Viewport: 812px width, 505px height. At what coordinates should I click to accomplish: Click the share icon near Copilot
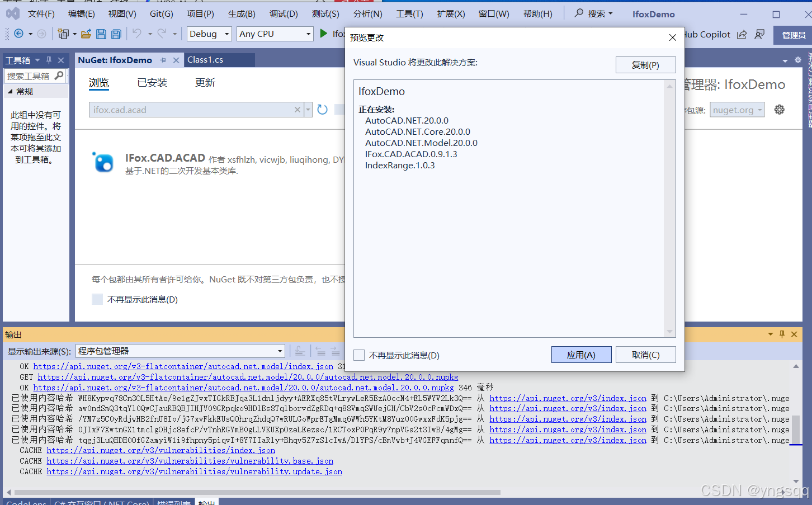[742, 35]
